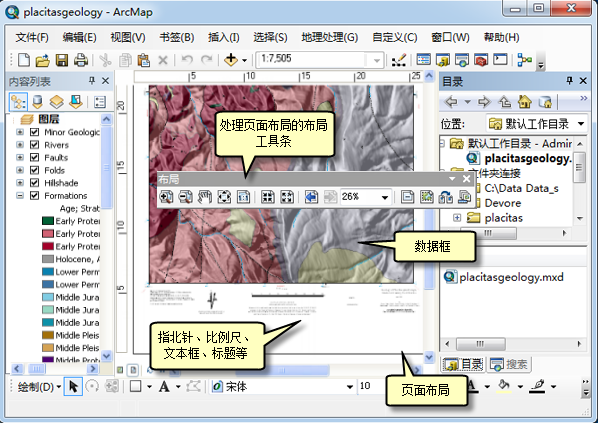Open the Table of Contents window icon
The image size is (598, 423).
pos(423,60)
